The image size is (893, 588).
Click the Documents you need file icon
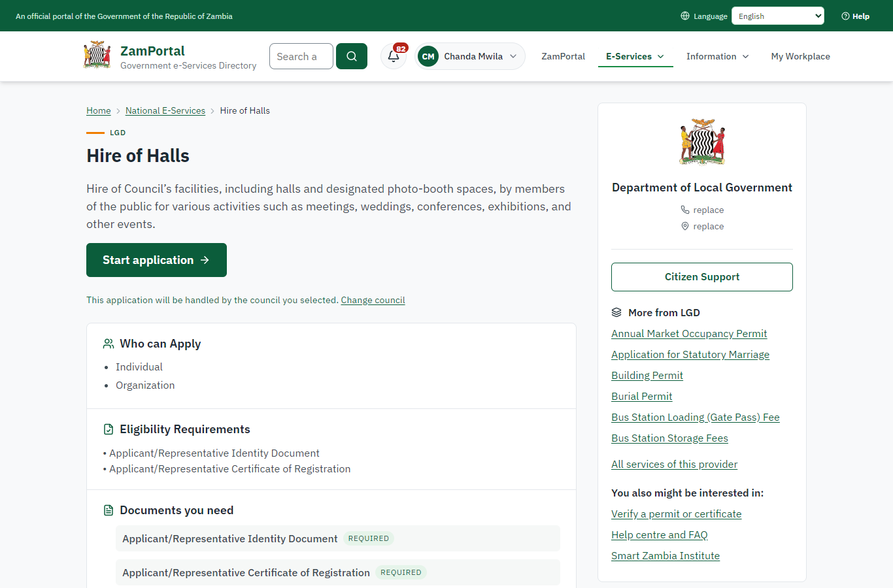tap(109, 510)
